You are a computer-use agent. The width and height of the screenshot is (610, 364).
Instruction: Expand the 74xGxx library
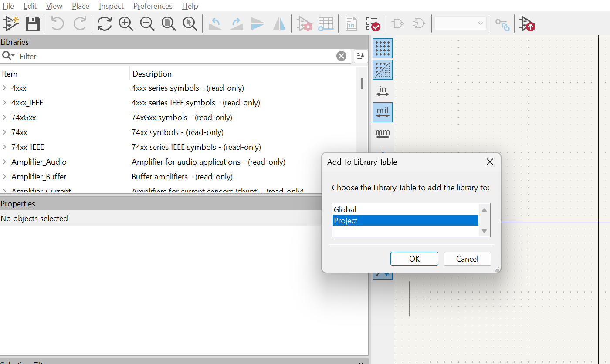coord(4,118)
